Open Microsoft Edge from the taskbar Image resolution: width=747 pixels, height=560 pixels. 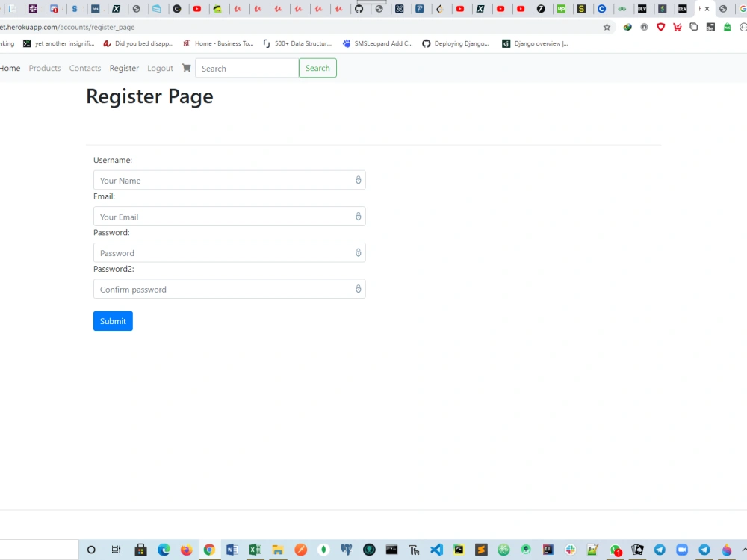[x=164, y=550]
